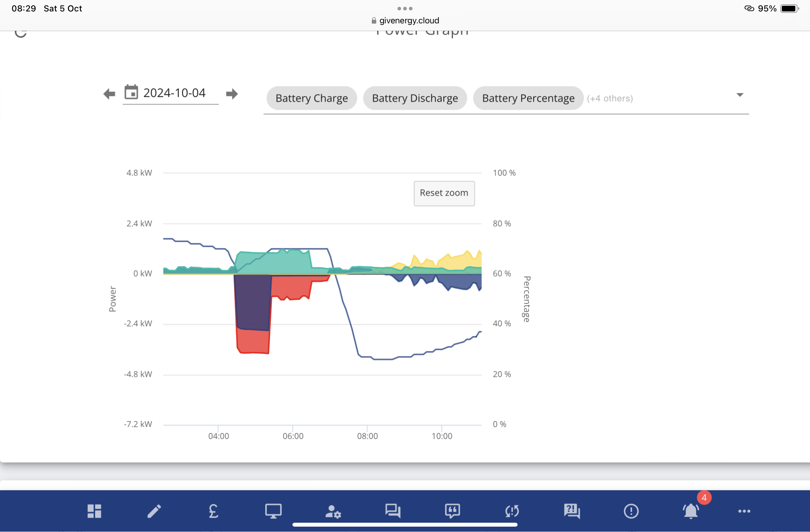The image size is (810, 532).
Task: Deselect the Battery Percentage chip
Action: (x=528, y=98)
